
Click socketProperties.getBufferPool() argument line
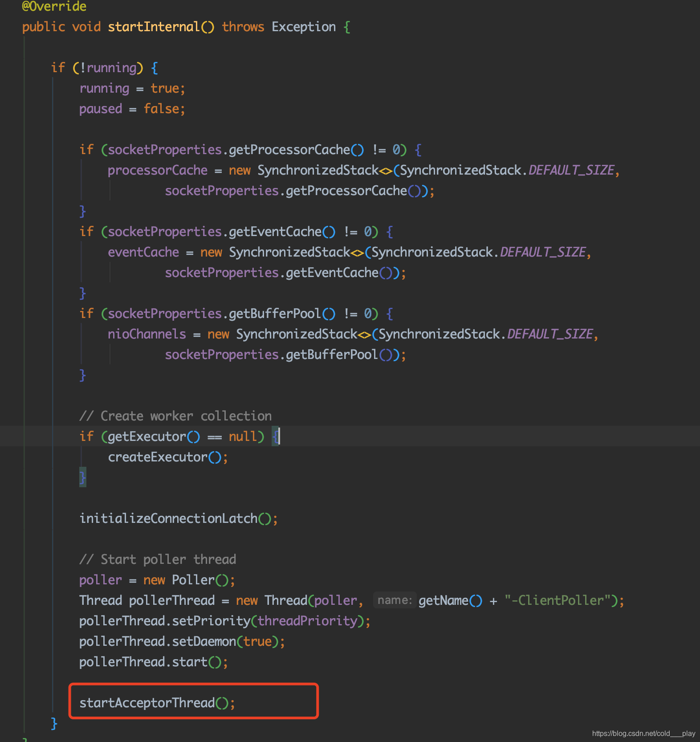[285, 355]
